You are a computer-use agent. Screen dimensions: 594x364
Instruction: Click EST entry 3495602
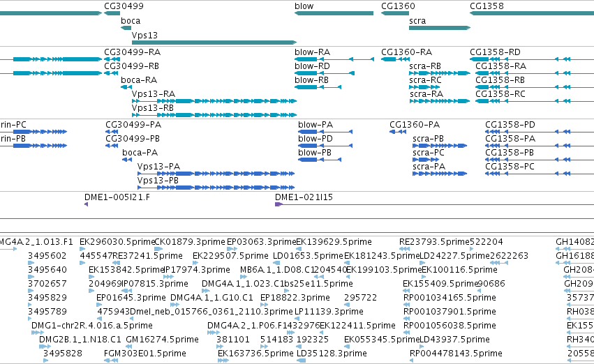tap(47, 256)
